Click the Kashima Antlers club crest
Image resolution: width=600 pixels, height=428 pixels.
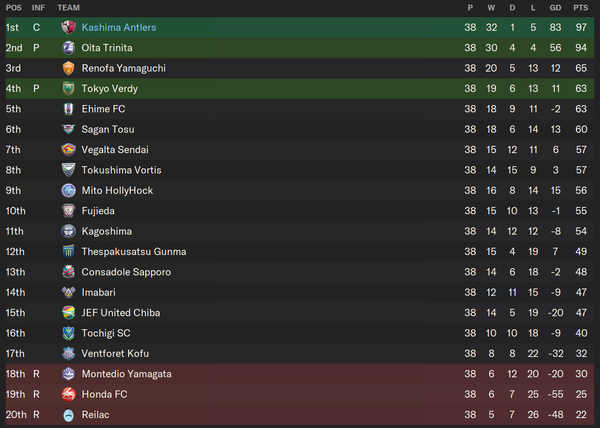point(68,28)
